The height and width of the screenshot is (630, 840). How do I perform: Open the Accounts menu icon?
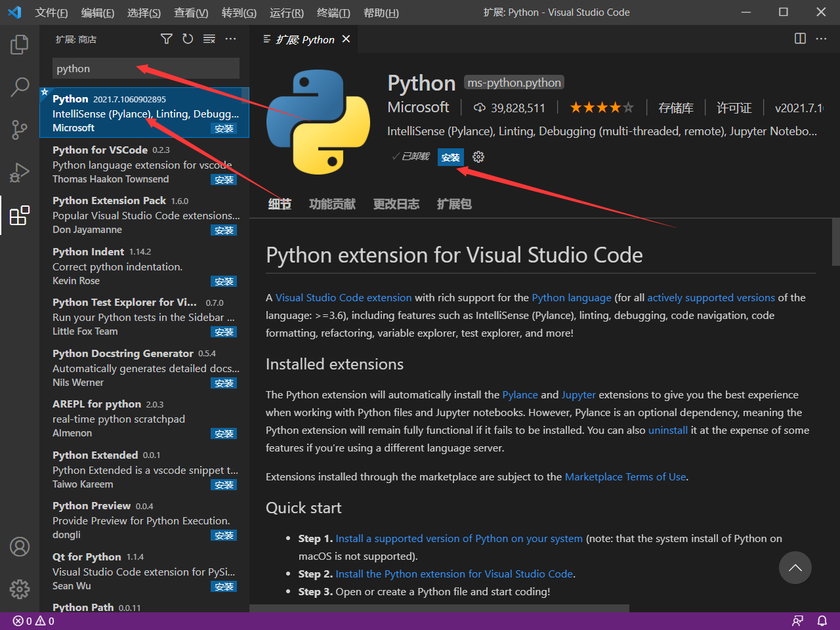click(x=20, y=547)
